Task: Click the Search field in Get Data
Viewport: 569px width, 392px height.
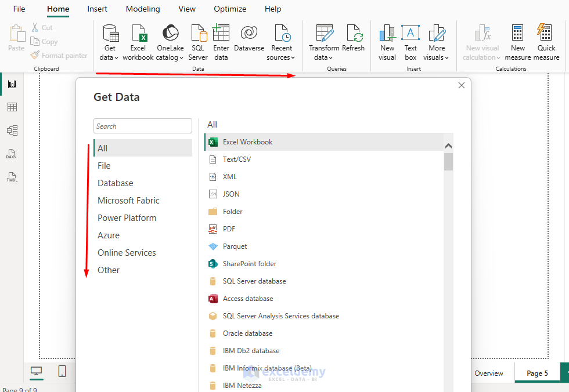Action: [x=143, y=126]
